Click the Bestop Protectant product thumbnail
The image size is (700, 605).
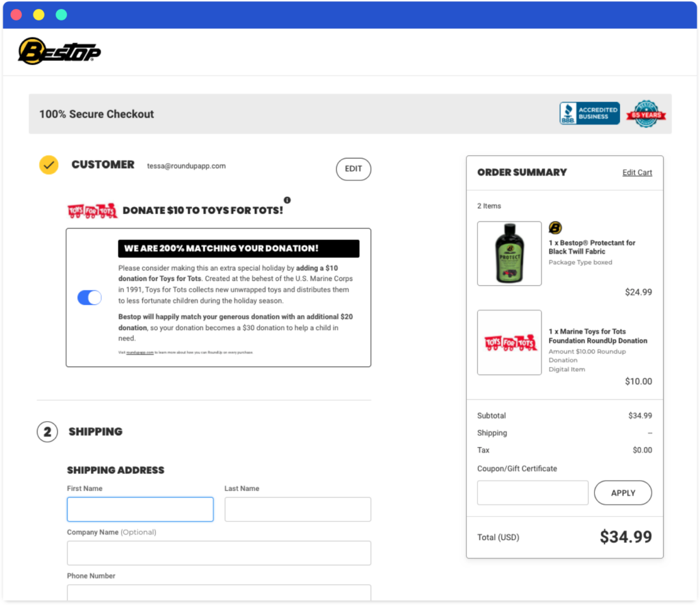click(x=509, y=254)
